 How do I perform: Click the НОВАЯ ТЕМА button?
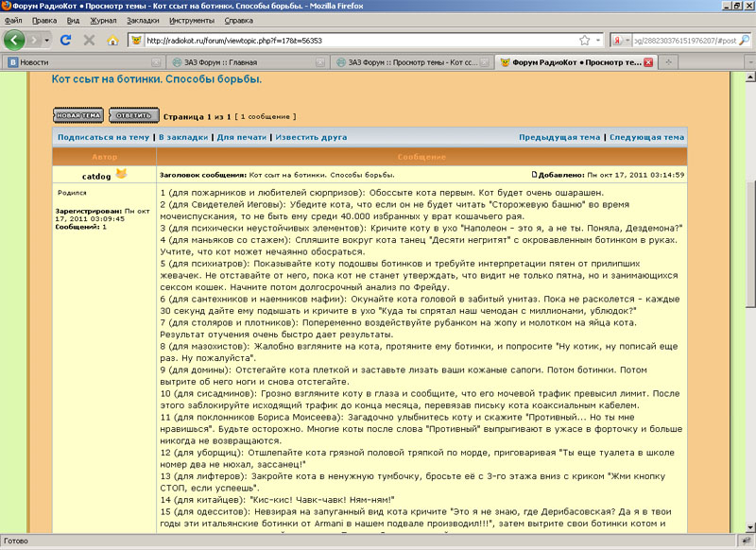[78, 115]
